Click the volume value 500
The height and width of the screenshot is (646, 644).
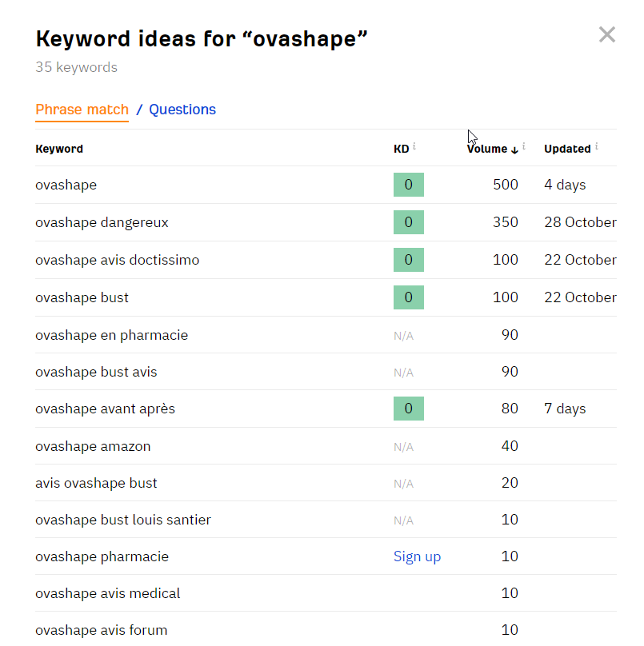tap(506, 185)
